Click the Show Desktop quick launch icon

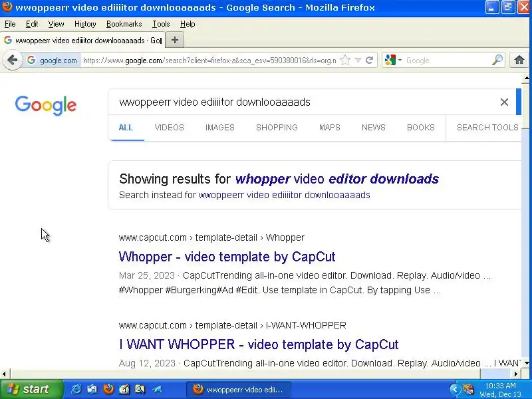point(92,389)
